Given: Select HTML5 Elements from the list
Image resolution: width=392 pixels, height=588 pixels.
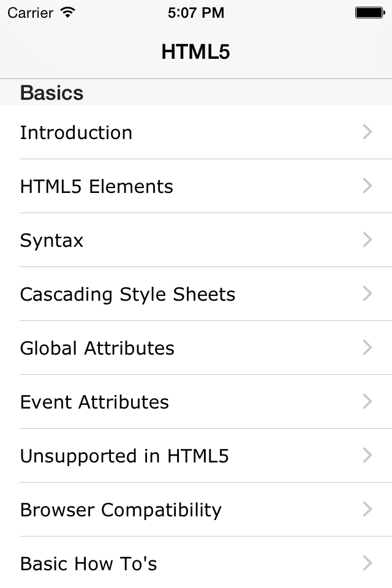Looking at the screenshot, I should 96,186.
